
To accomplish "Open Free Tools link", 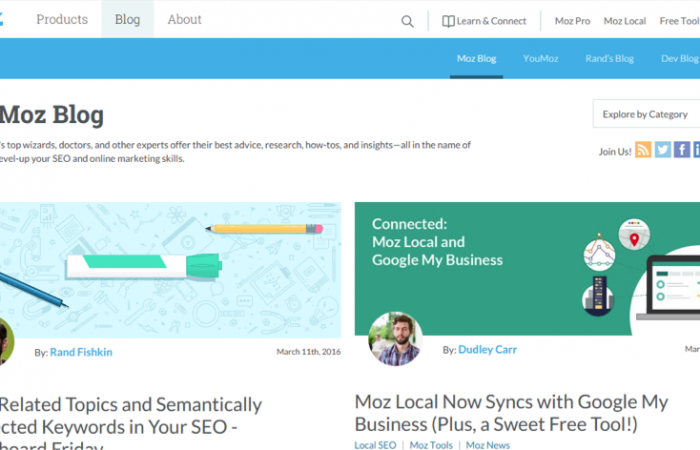I will 679,21.
